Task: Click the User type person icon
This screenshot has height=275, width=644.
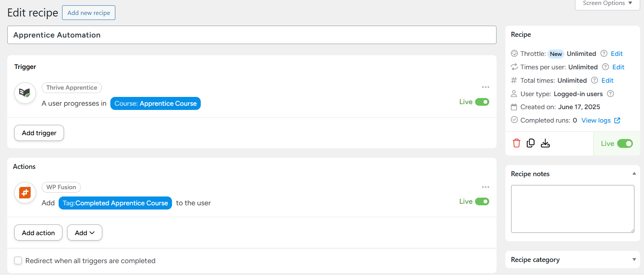Action: click(x=514, y=93)
